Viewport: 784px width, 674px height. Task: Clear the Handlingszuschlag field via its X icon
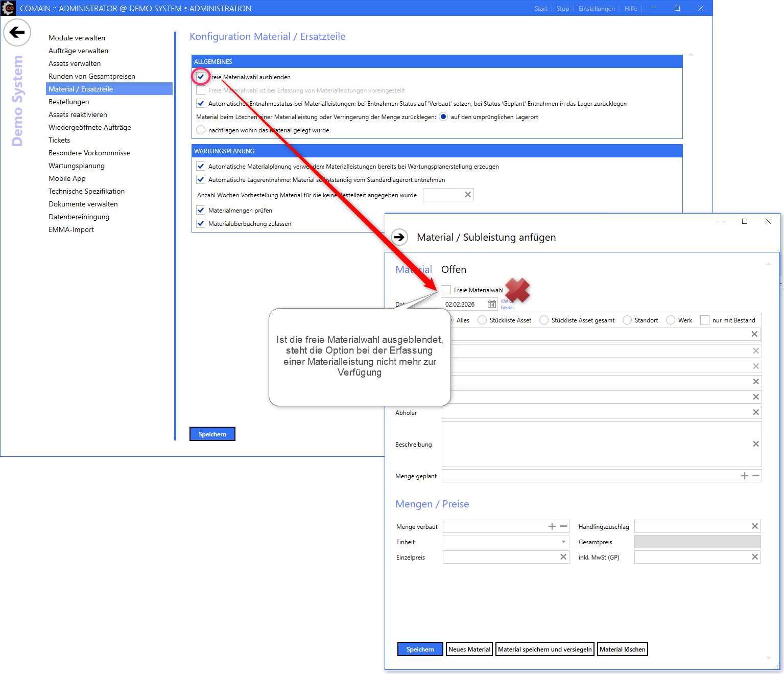(x=754, y=526)
